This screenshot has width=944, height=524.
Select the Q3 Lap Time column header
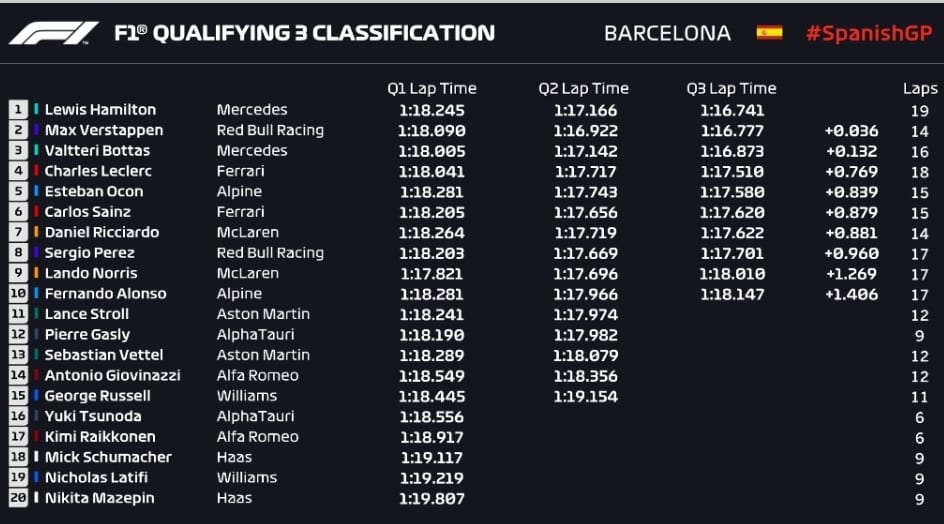point(731,89)
